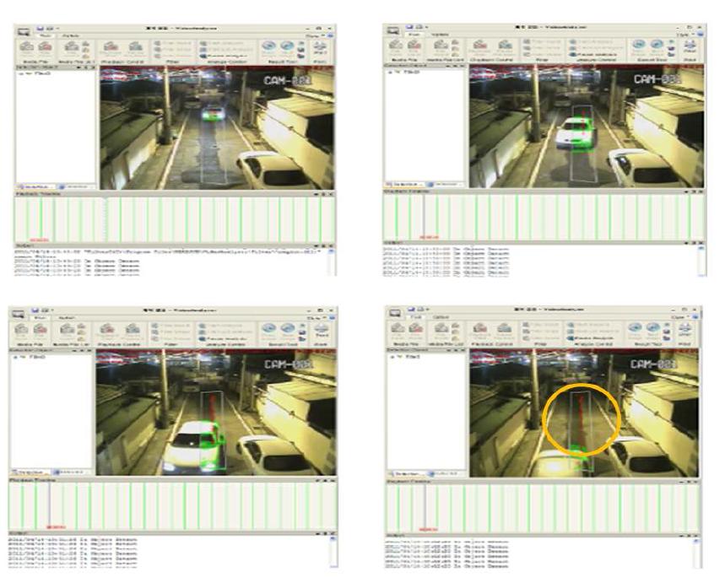This screenshot has width=725, height=588.
Task: Click Detection panel tab beneath tree in orange-circle window
Action: pos(406,474)
